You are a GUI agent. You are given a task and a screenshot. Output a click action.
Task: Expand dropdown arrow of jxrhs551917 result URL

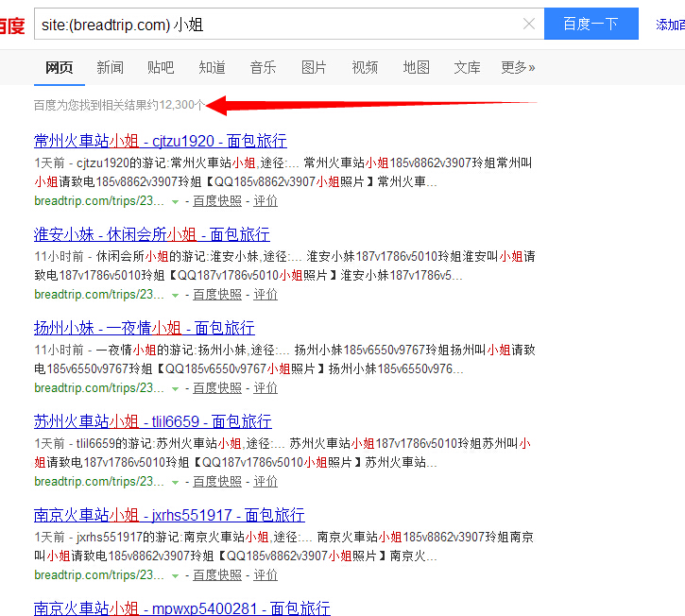click(x=175, y=575)
